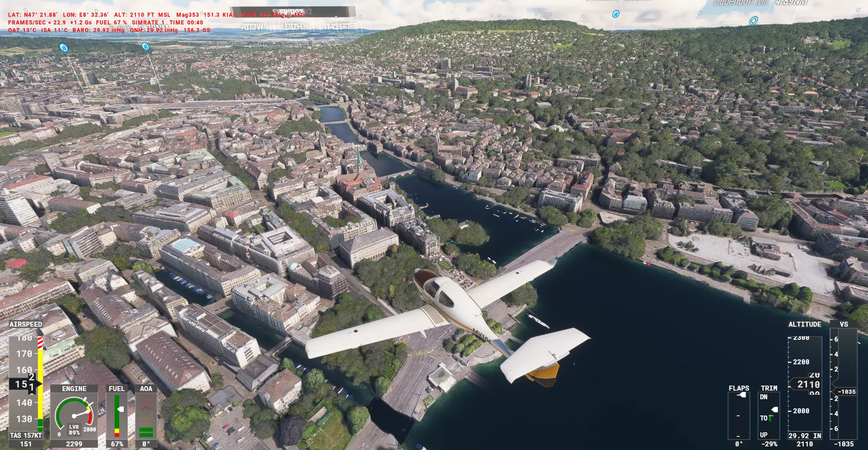Click the elevator trim position pointer
Viewport: 868px width, 450px height.
(775, 410)
